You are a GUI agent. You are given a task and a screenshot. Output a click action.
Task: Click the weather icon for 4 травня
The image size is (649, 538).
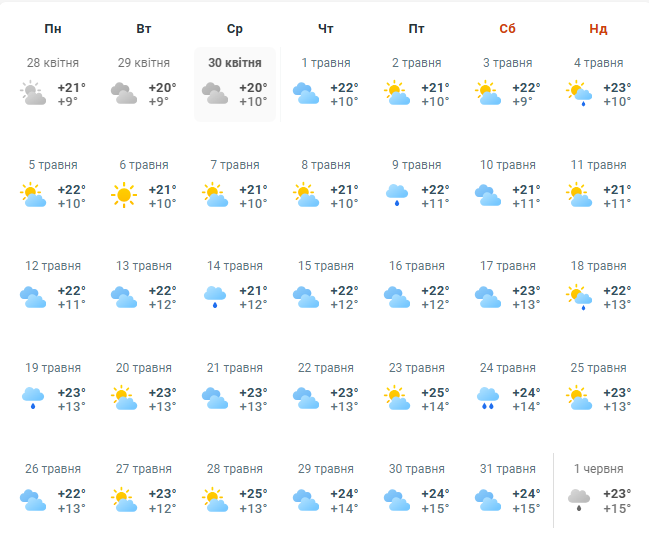click(578, 94)
